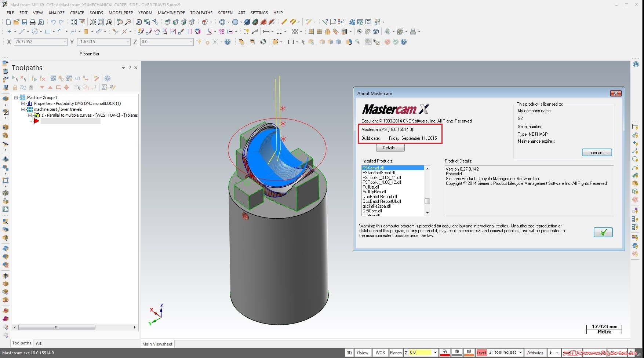This screenshot has width=644, height=358.
Task: Toggle operation 1 folder checkmark selection
Action: point(37,115)
